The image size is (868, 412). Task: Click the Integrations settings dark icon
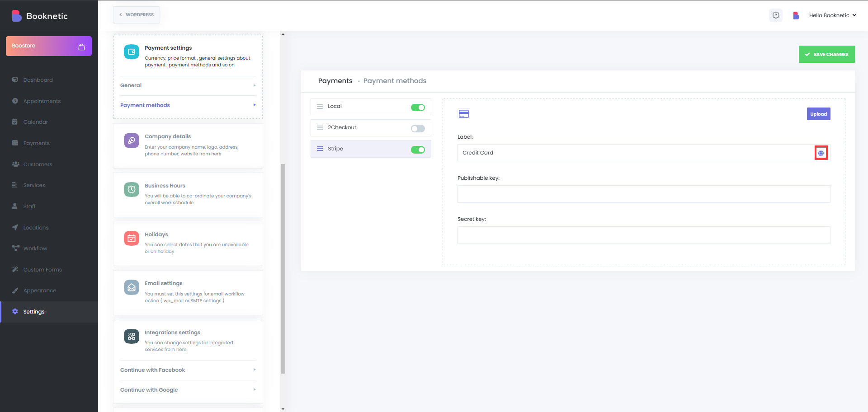tap(132, 336)
